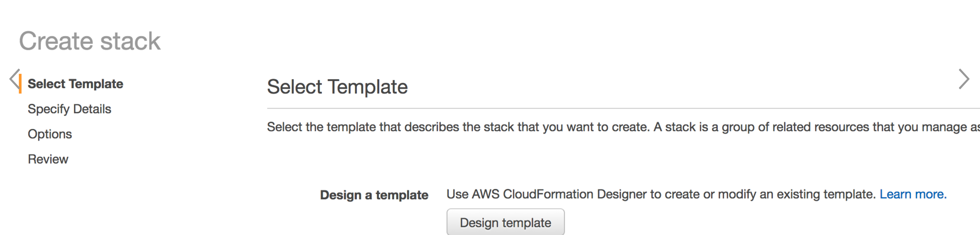Click the Create stack page title
980x235 pixels.
[90, 41]
